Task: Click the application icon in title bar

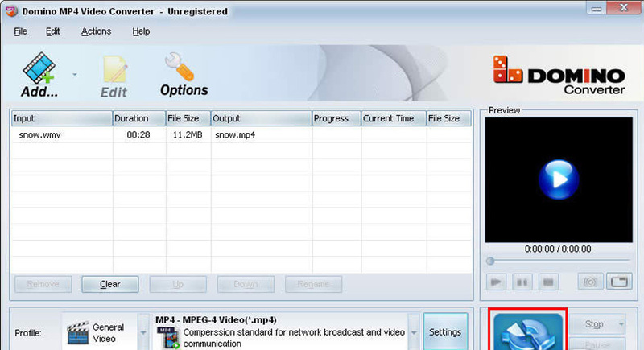Action: point(11,11)
